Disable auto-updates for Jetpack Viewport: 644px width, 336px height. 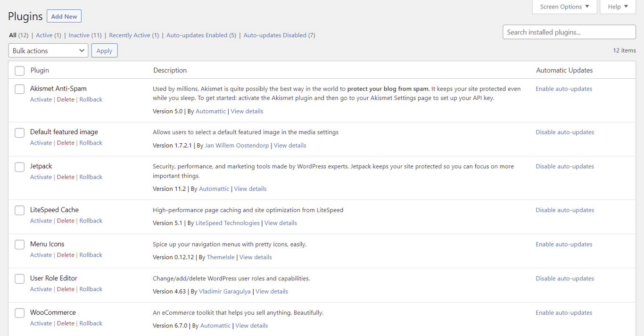pyautogui.click(x=565, y=166)
